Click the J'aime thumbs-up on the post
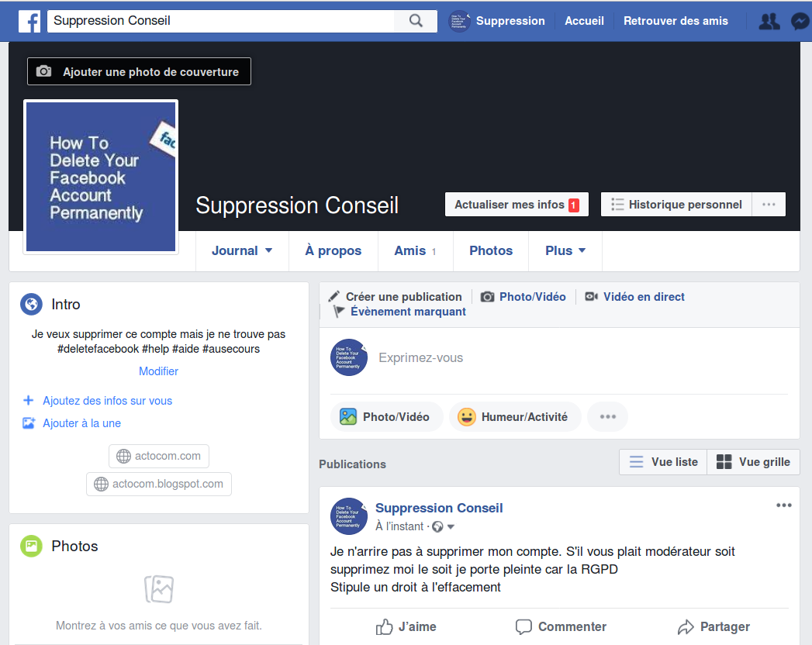812x645 pixels. point(406,626)
